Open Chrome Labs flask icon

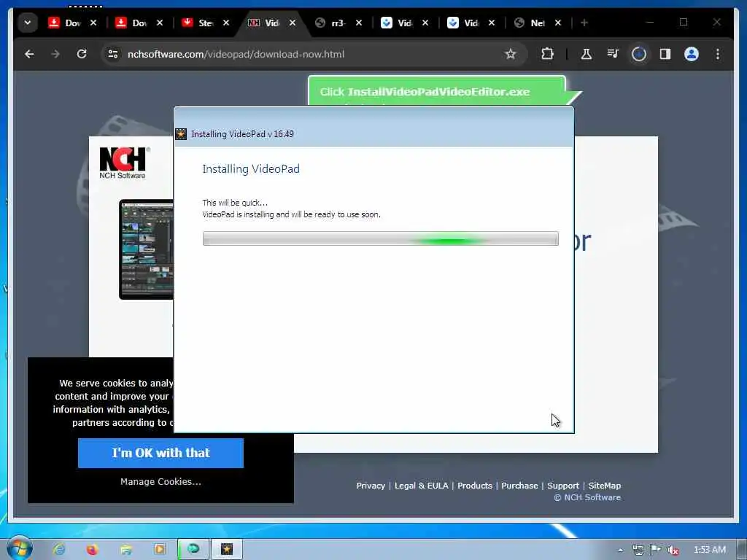pyautogui.click(x=587, y=54)
